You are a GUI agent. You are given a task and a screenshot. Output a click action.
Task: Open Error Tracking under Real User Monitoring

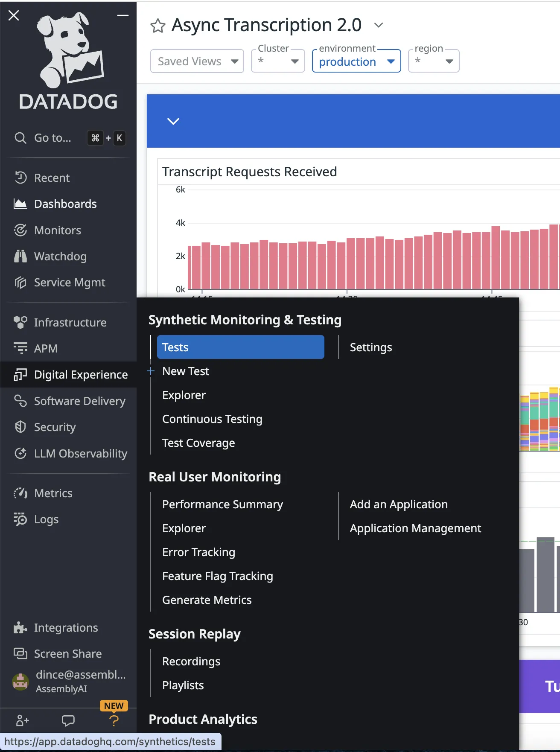198,552
